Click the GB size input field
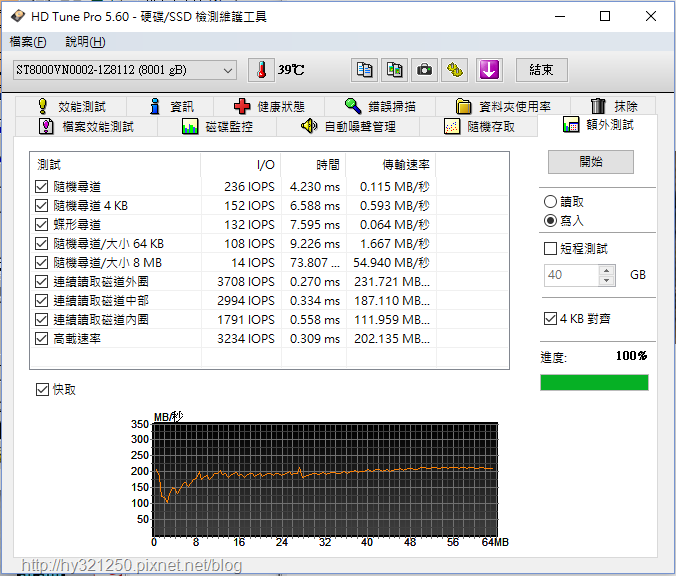The height and width of the screenshot is (576, 676). coord(571,275)
